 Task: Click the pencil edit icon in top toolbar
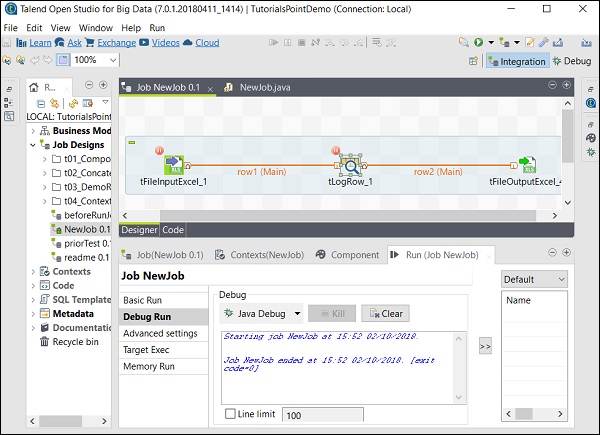[x=530, y=42]
